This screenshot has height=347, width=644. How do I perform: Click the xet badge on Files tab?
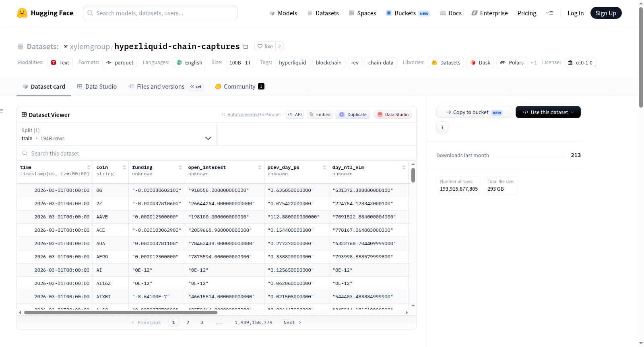tap(196, 87)
